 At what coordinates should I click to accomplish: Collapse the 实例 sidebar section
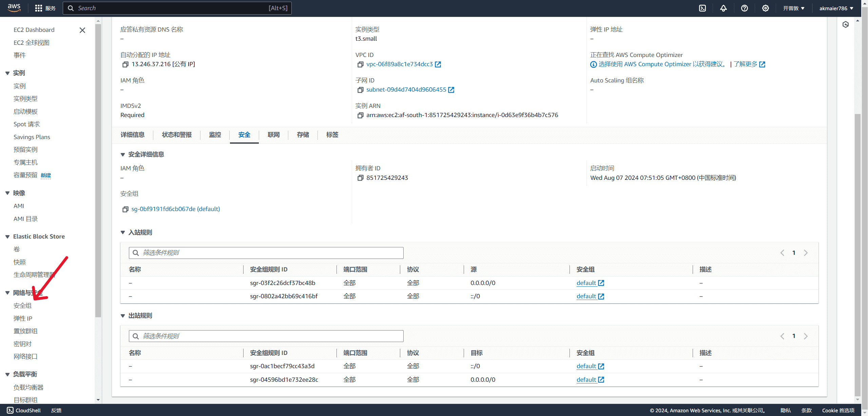click(7, 73)
